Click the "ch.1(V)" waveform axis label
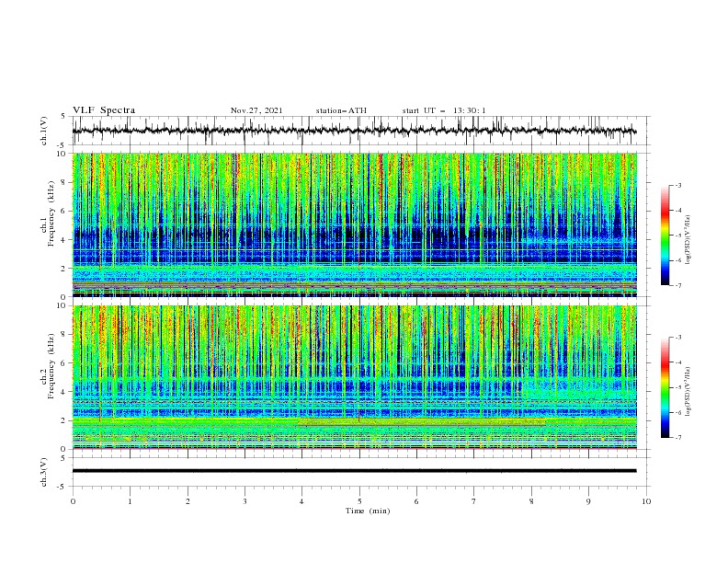 point(44,131)
